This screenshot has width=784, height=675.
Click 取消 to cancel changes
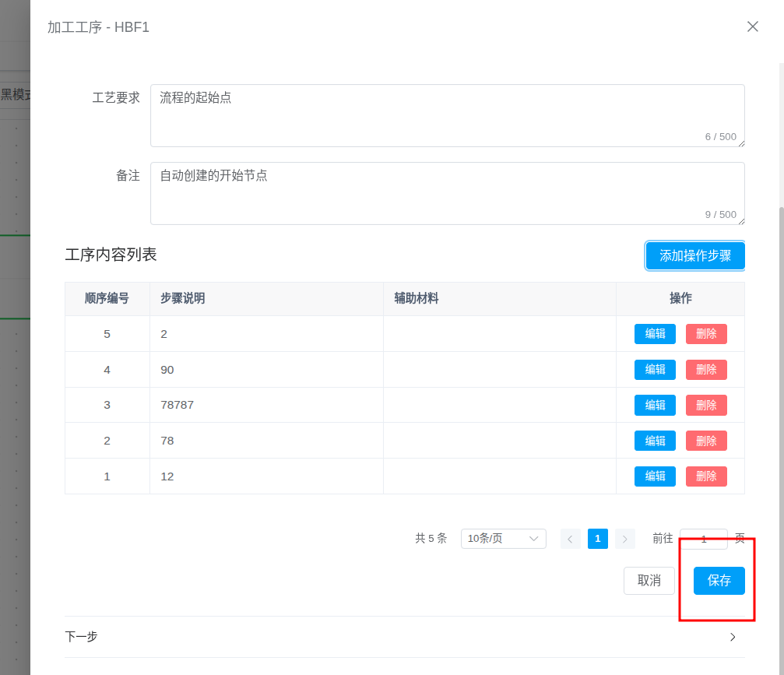(x=649, y=580)
